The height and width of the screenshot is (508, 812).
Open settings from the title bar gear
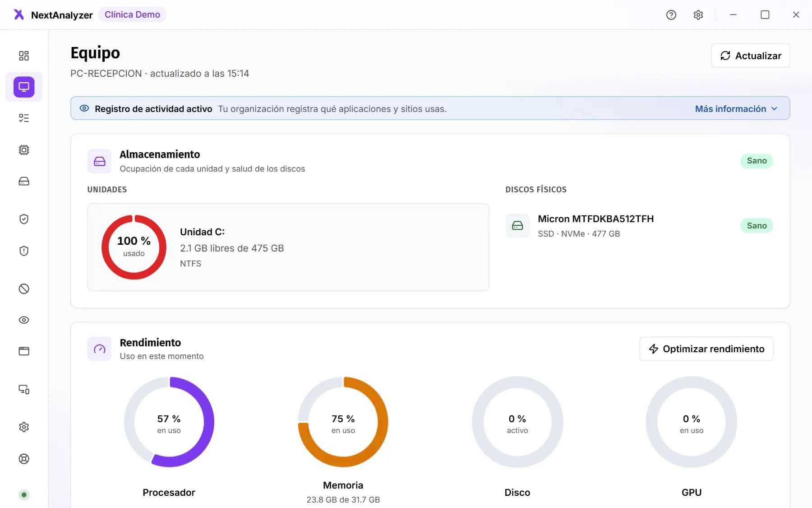(x=698, y=15)
